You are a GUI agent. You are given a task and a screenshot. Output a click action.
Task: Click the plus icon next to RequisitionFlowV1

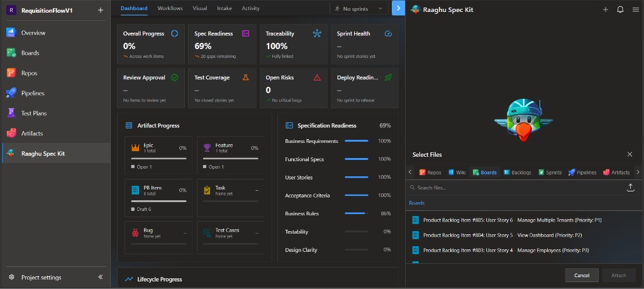100,10
